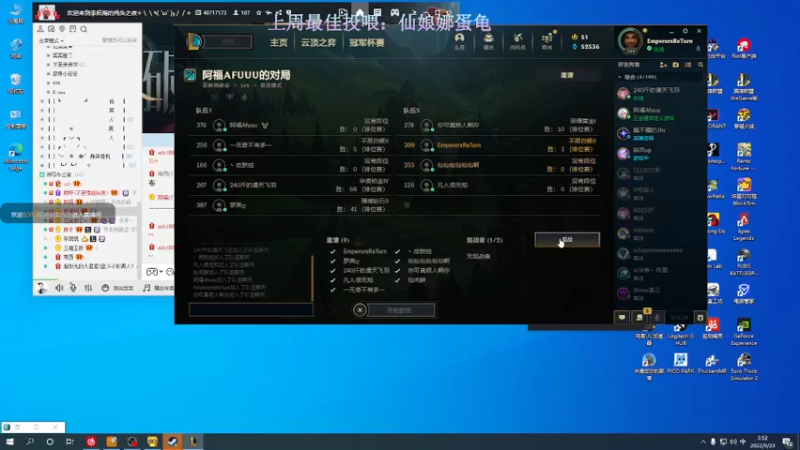Click the emoji icon in the voice app chat area

pos(170,272)
